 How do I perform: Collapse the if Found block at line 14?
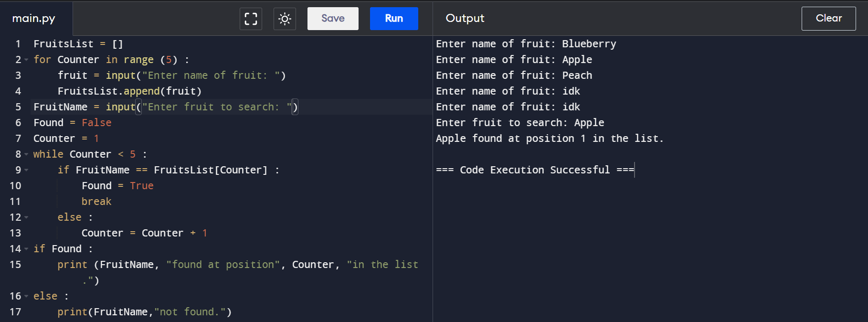coord(26,249)
